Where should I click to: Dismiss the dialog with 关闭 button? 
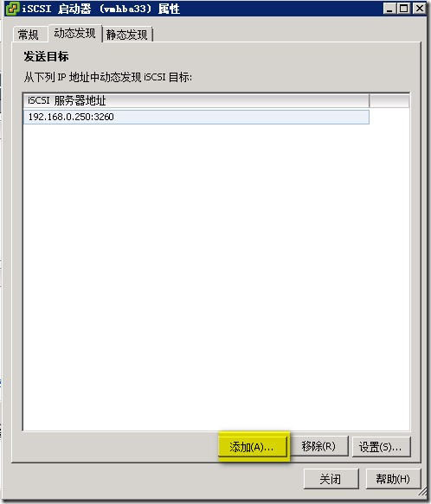click(x=331, y=479)
